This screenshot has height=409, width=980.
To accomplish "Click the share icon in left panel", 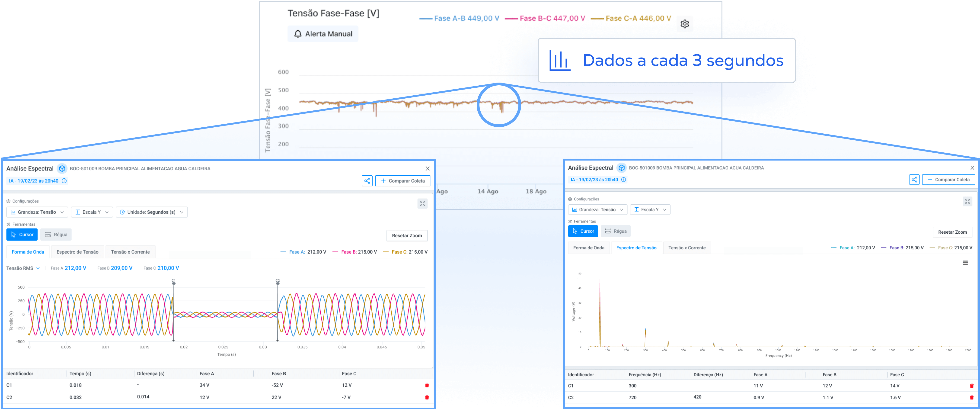I will tap(367, 181).
